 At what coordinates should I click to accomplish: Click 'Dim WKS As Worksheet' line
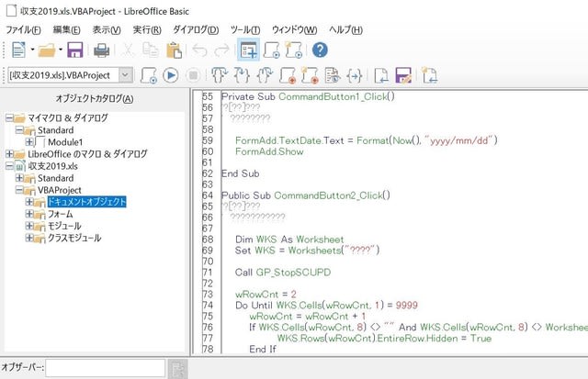[289, 240]
